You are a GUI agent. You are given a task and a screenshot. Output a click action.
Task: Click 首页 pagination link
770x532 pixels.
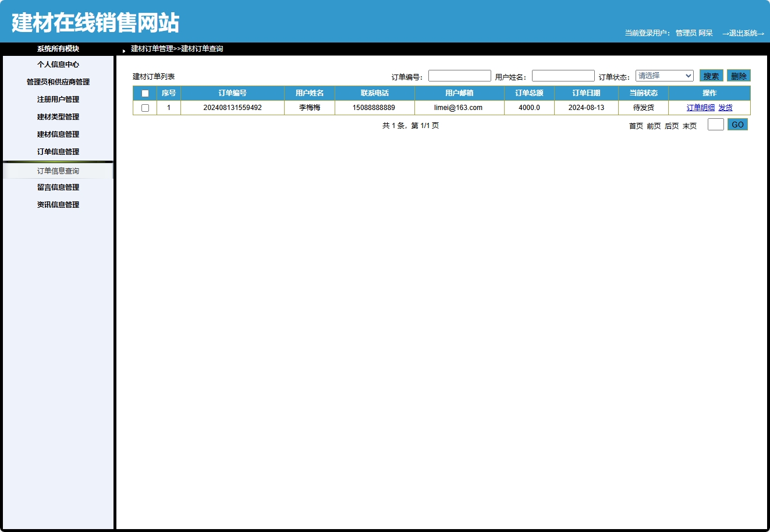(x=635, y=125)
